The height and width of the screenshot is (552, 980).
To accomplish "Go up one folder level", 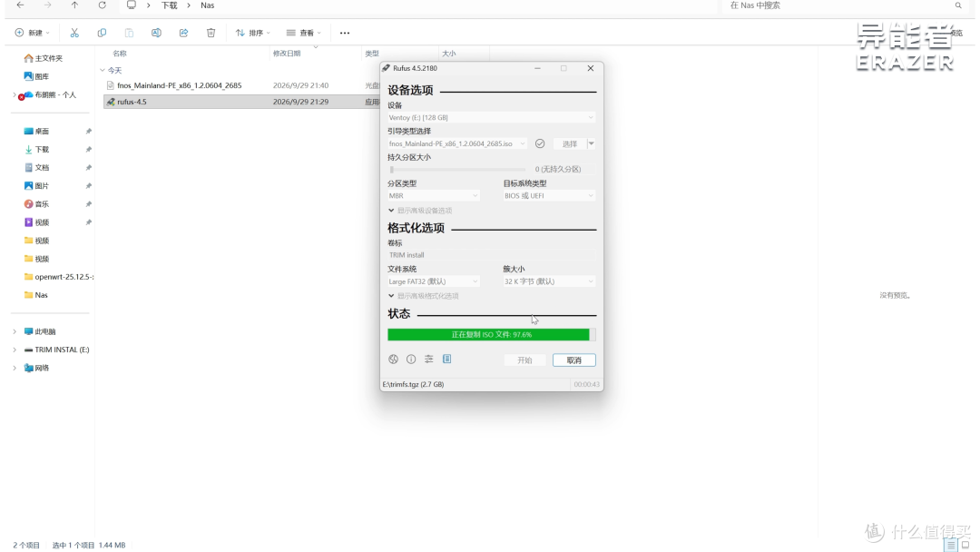I will 74,5.
